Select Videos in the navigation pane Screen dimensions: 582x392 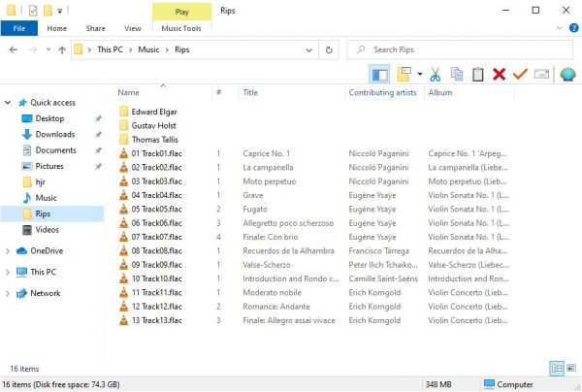coord(47,229)
